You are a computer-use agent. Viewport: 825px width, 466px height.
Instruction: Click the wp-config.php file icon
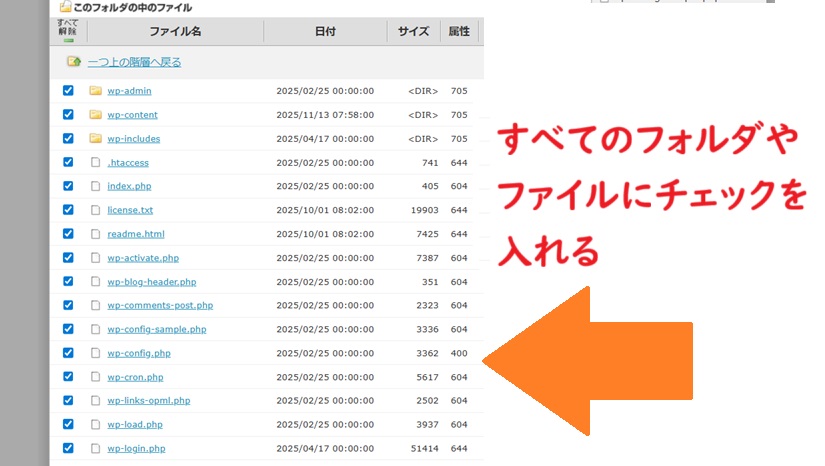(95, 353)
